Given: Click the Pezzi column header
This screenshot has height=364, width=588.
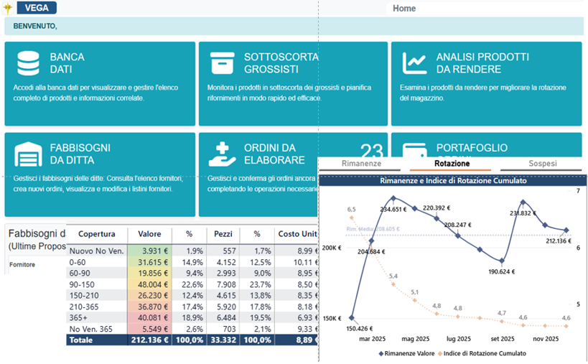Looking at the screenshot, I should click(x=223, y=234).
